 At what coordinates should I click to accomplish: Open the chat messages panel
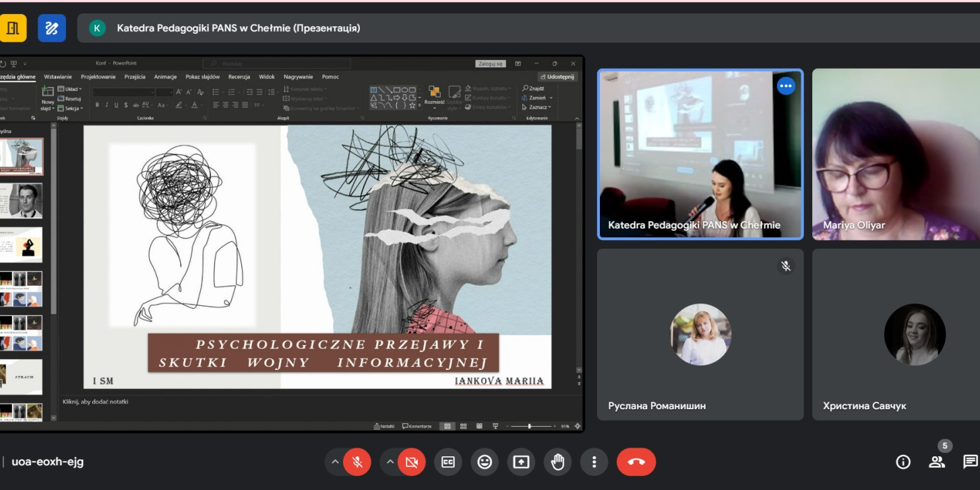pyautogui.click(x=970, y=462)
